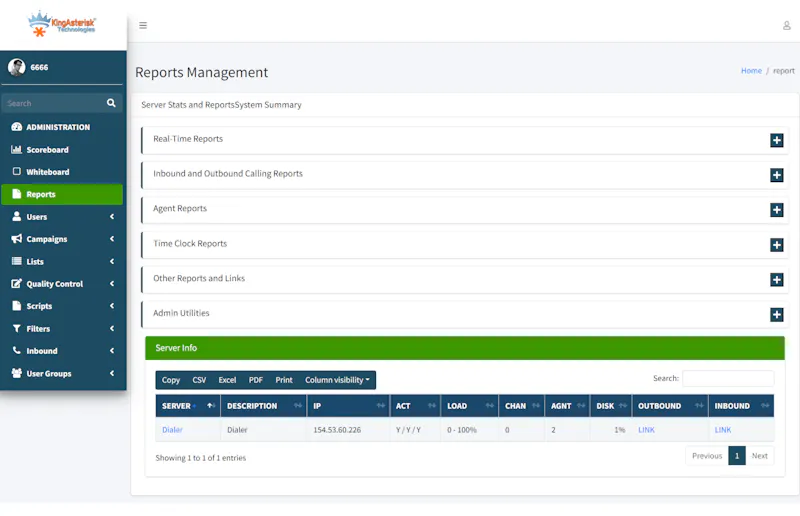Sort table by IP column
The width and height of the screenshot is (800, 516).
pos(348,406)
